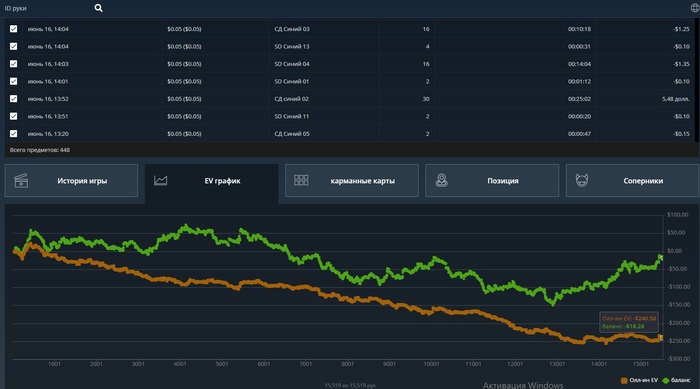The image size is (700, 389).
Task: Click the date июнь 16, 13:52
Action: (x=48, y=99)
